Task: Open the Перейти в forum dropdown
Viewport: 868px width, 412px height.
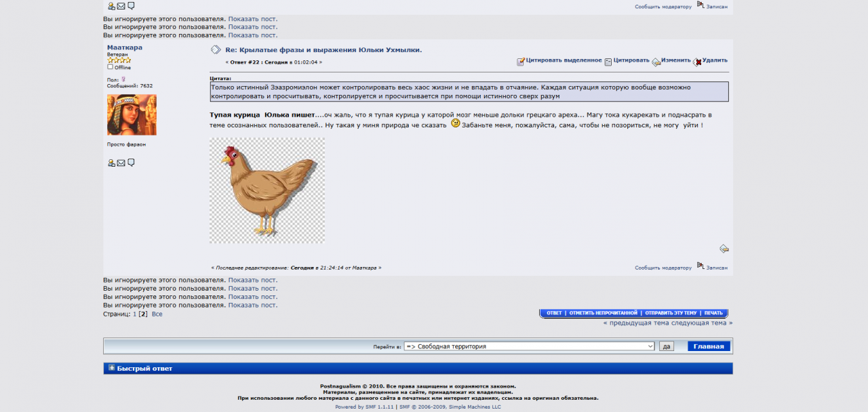Action: coord(529,346)
